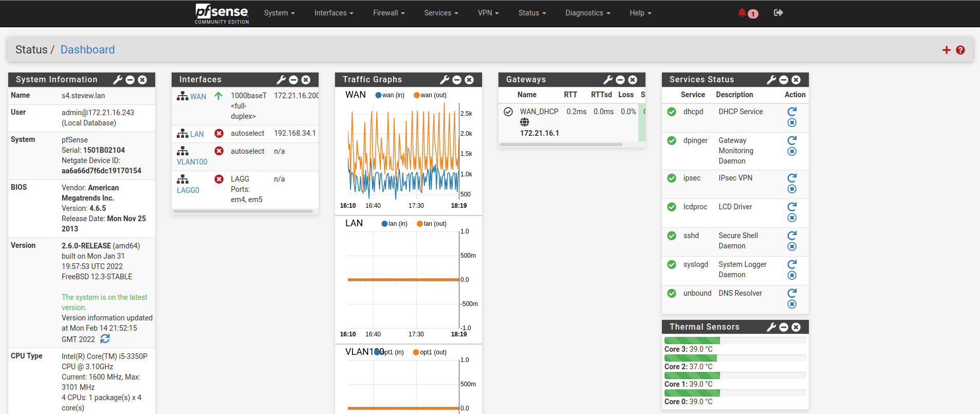Toggle wan (out) legend series
980x414 pixels.
pyautogui.click(x=430, y=95)
